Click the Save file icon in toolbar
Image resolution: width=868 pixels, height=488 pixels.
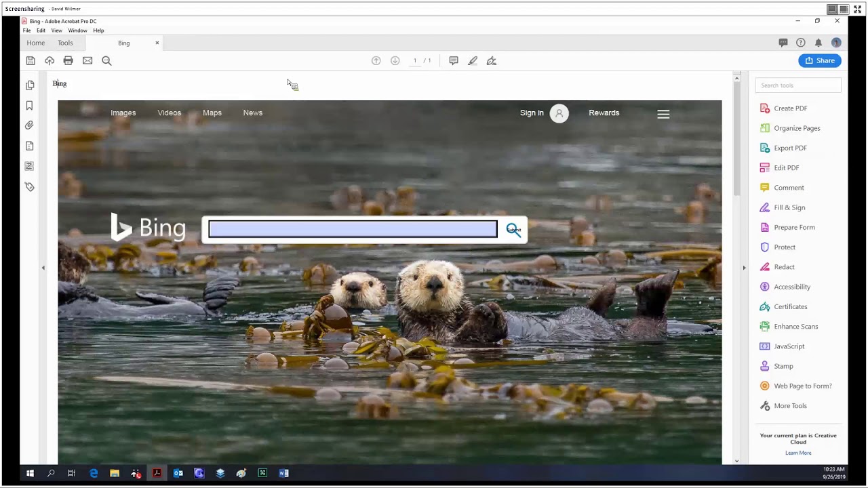point(31,60)
